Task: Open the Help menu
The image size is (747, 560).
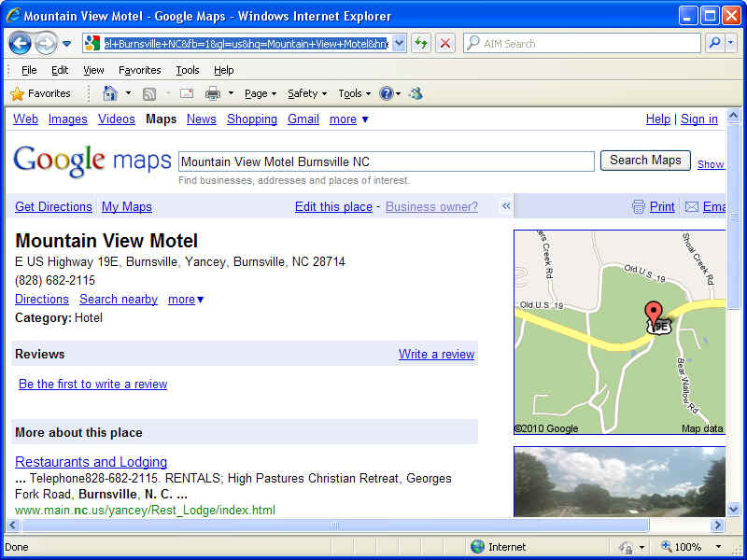Action: pos(223,70)
